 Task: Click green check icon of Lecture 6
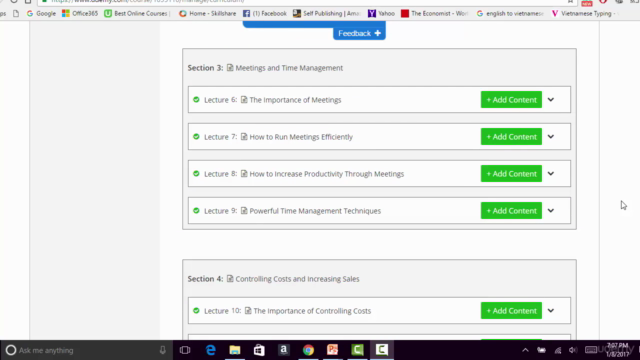(196, 100)
